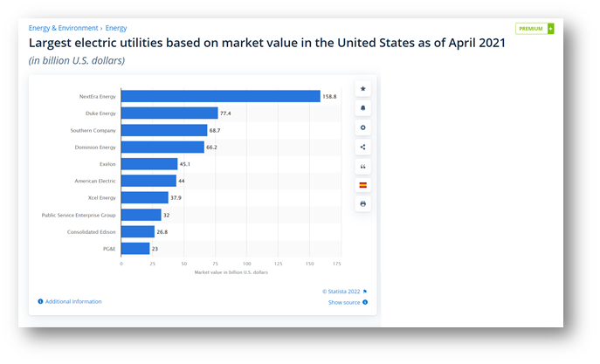Click the Consolidated Edison bar
The height and width of the screenshot is (364, 600).
[x=138, y=231]
